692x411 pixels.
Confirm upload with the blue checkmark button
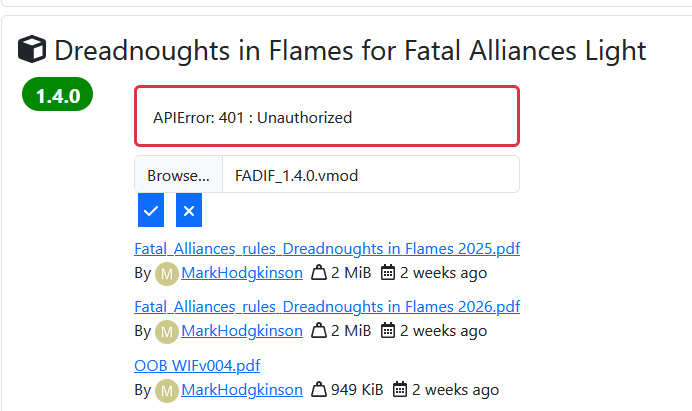coord(151,210)
